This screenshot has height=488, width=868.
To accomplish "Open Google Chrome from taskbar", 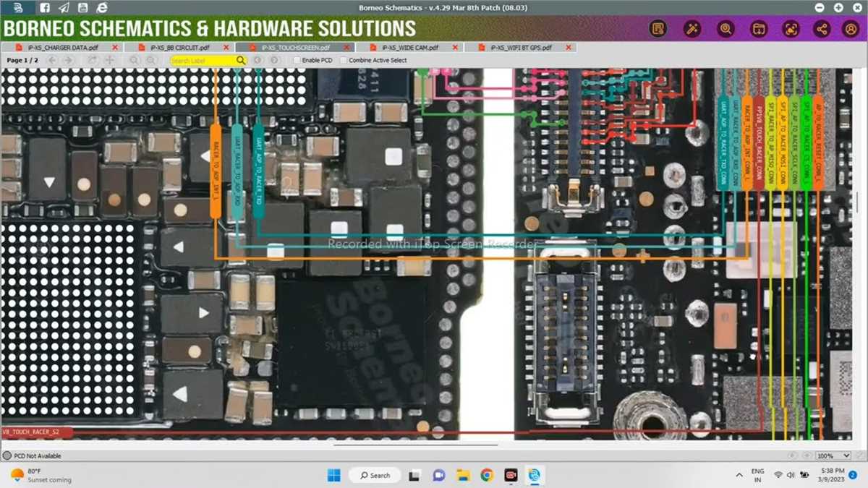I will coord(487,475).
